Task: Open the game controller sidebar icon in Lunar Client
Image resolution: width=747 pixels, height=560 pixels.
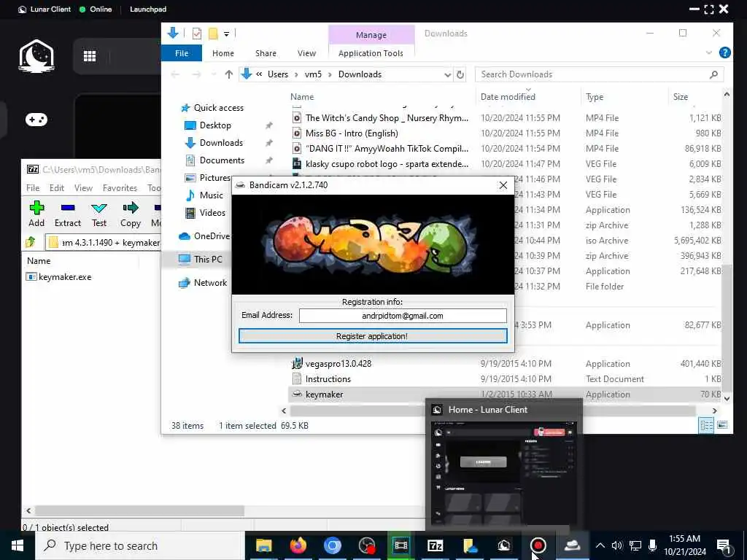Action: [x=36, y=120]
